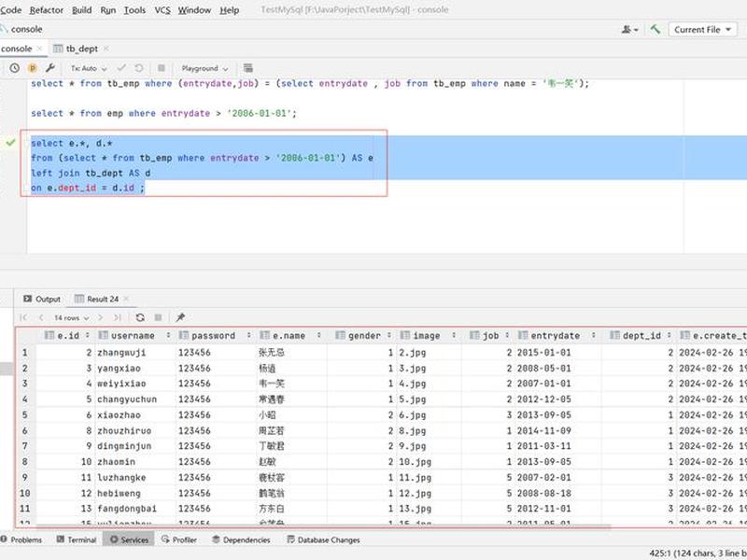Sort by the password column header

coord(215,335)
